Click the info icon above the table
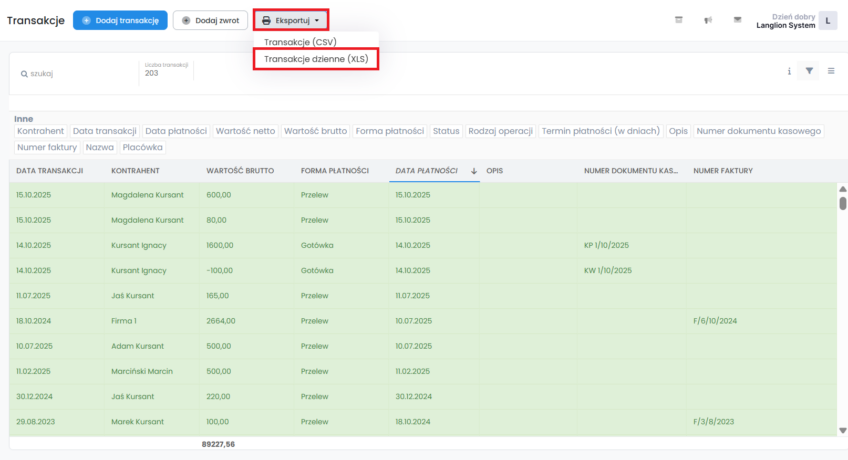Screen dimensions: 848x460 coord(789,72)
